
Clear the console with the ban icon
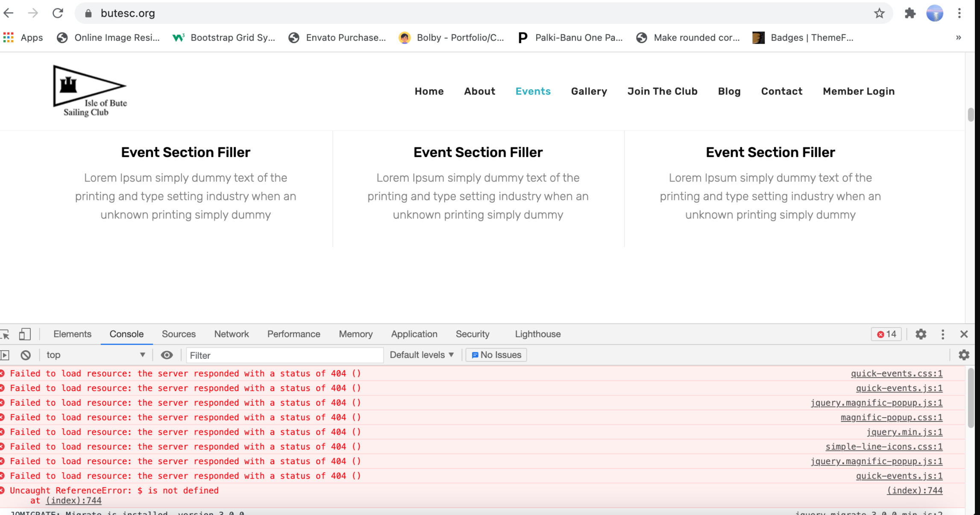coord(26,355)
